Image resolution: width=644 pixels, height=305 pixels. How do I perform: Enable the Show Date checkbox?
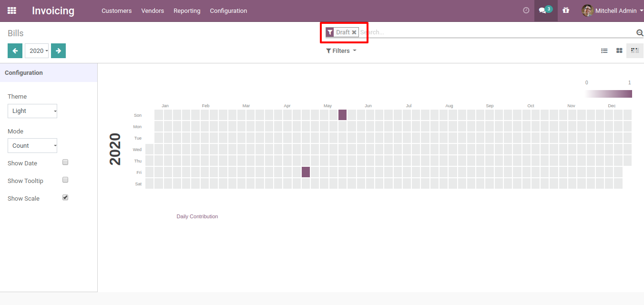[x=65, y=162]
